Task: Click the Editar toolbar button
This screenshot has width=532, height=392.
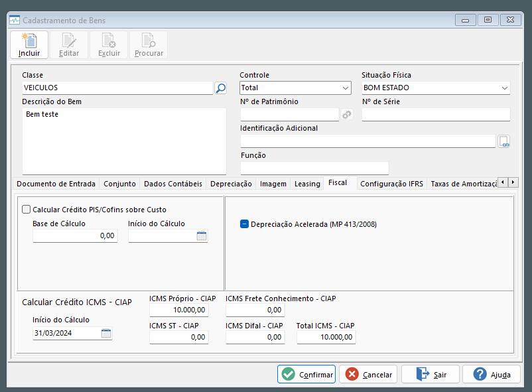Action: [x=69, y=45]
